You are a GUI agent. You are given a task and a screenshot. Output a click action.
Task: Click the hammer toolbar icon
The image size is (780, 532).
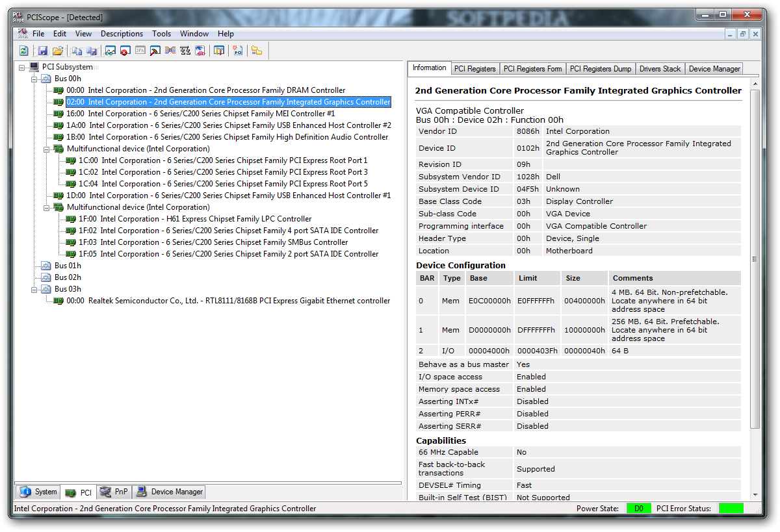155,51
